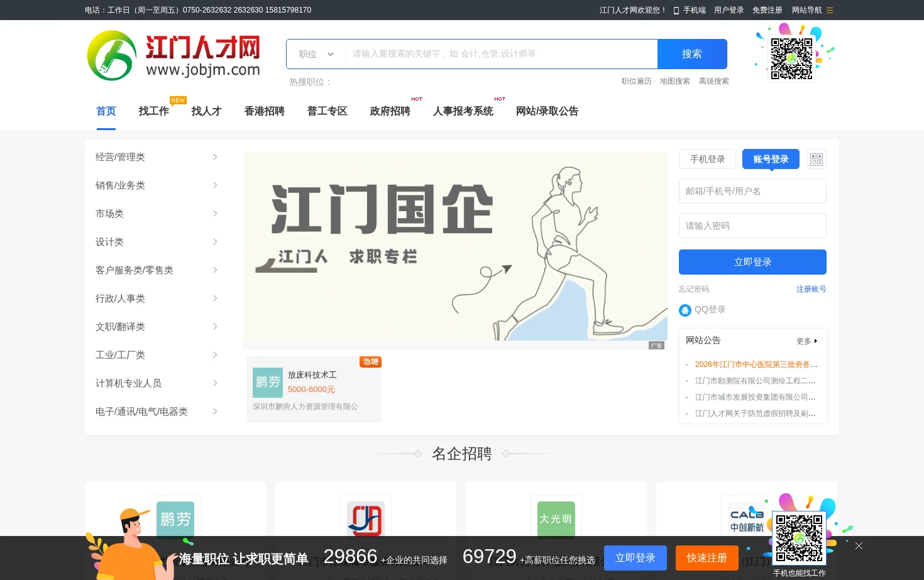Image resolution: width=924 pixels, height=580 pixels.
Task: Open the 中创新航 CALB company logo
Action: click(747, 519)
